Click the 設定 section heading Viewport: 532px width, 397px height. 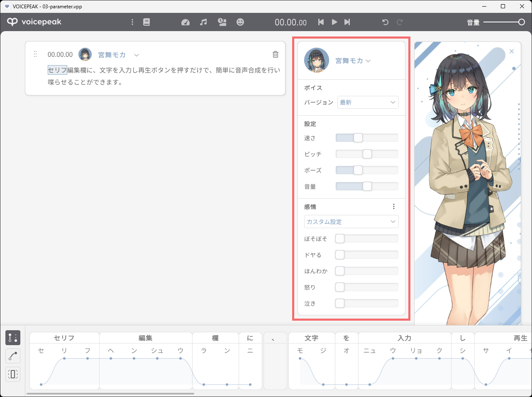(x=310, y=124)
